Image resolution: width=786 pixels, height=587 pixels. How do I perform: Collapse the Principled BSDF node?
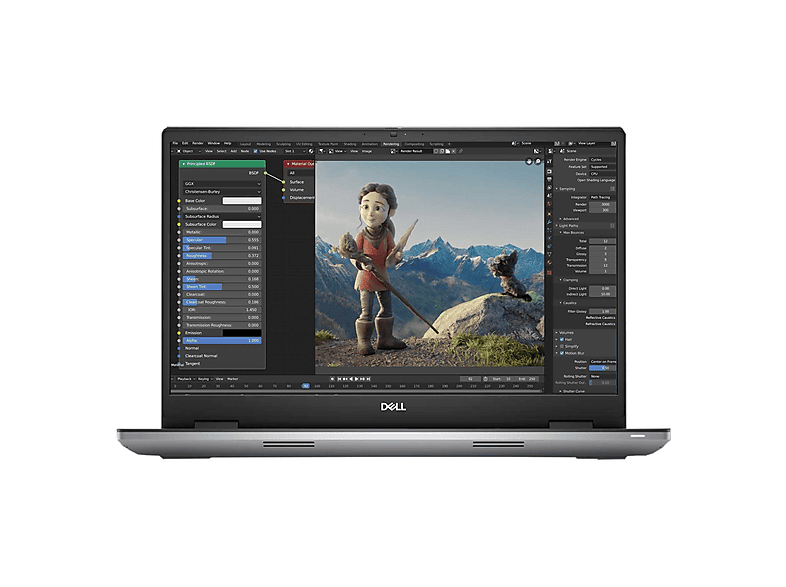tap(183, 164)
